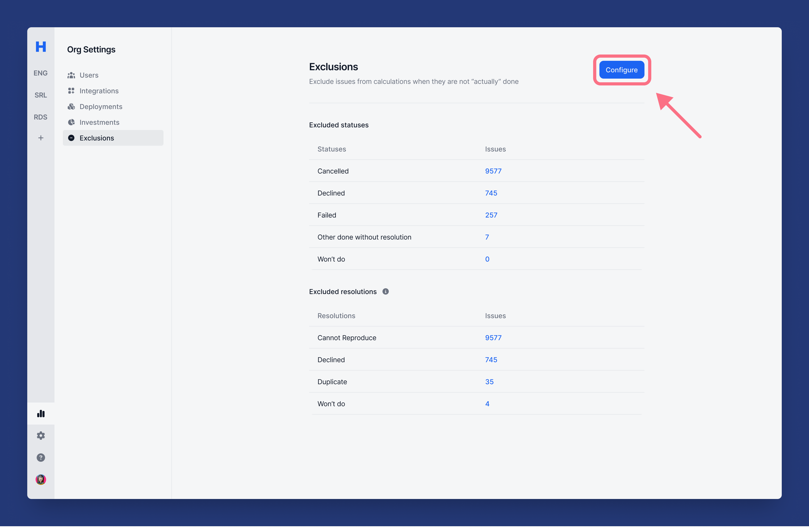Click the user avatar profile picture
809x532 pixels.
pos(41,479)
